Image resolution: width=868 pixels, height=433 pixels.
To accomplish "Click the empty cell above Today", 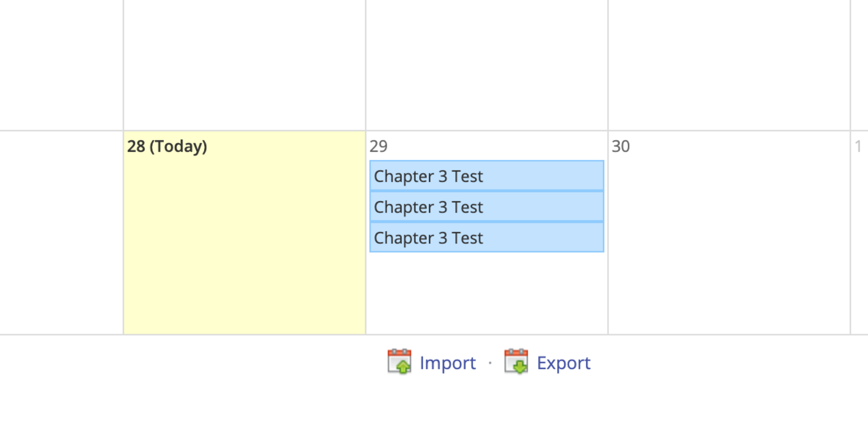I will coord(244,64).
